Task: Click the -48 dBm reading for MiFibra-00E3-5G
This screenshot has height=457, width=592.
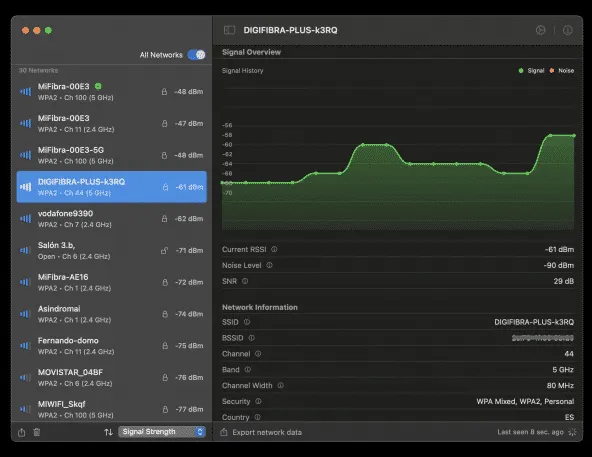Action: coord(189,155)
